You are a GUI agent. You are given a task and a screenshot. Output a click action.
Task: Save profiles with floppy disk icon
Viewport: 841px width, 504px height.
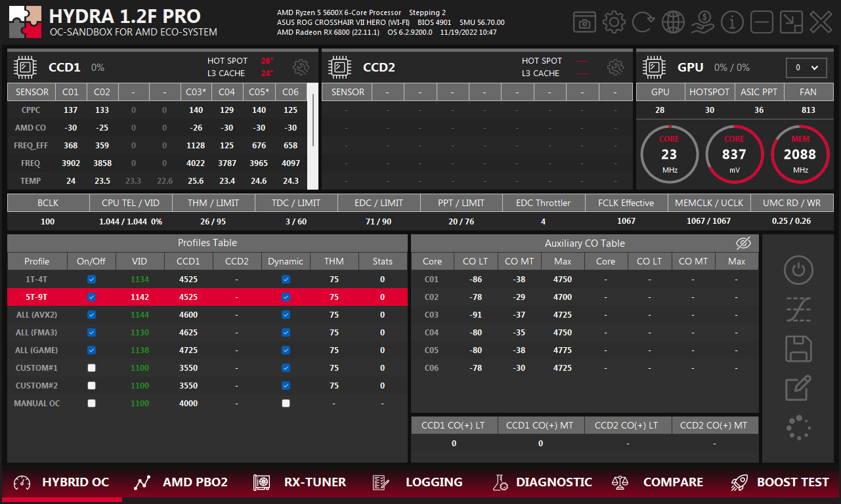(798, 348)
